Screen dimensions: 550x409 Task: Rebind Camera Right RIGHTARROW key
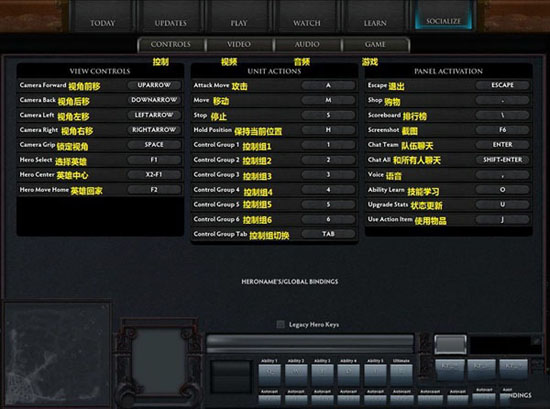[x=154, y=130]
